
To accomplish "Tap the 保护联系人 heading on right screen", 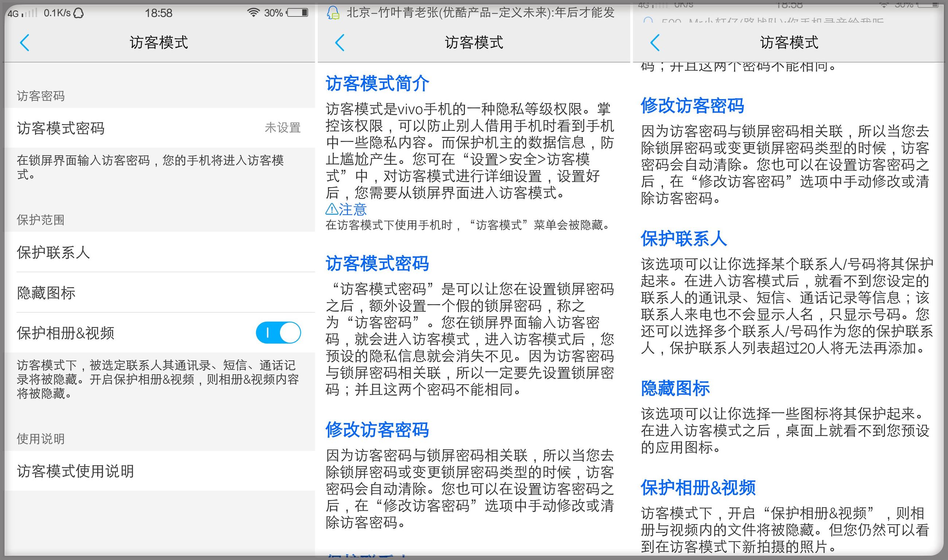I will click(684, 239).
